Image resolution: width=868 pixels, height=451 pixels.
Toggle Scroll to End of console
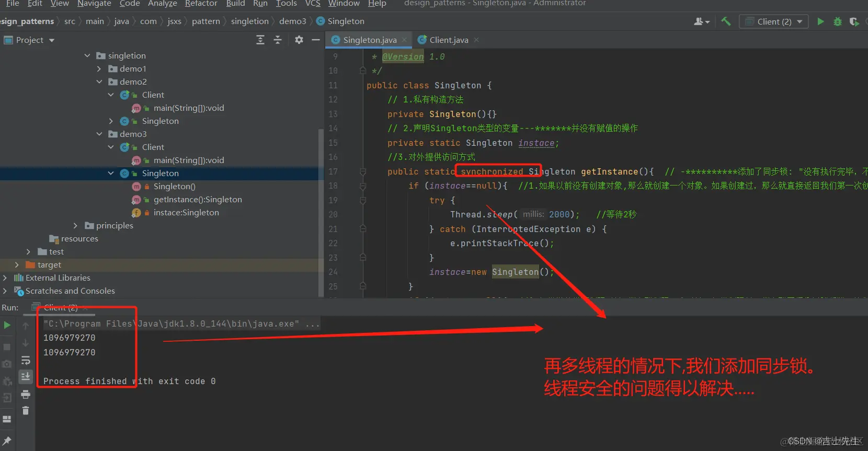26,376
